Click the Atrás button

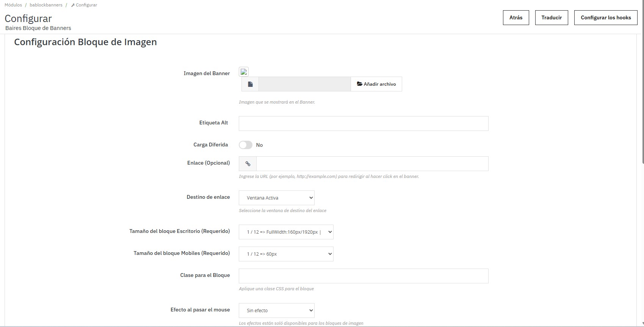click(516, 18)
